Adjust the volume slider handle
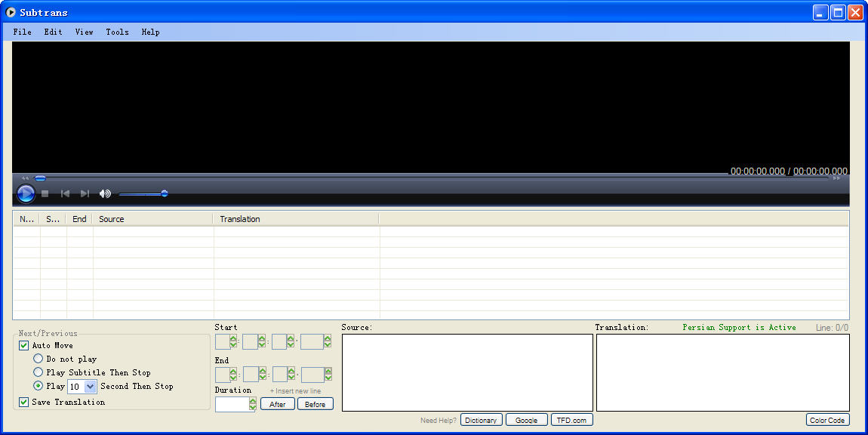The height and width of the screenshot is (435, 868). click(165, 193)
